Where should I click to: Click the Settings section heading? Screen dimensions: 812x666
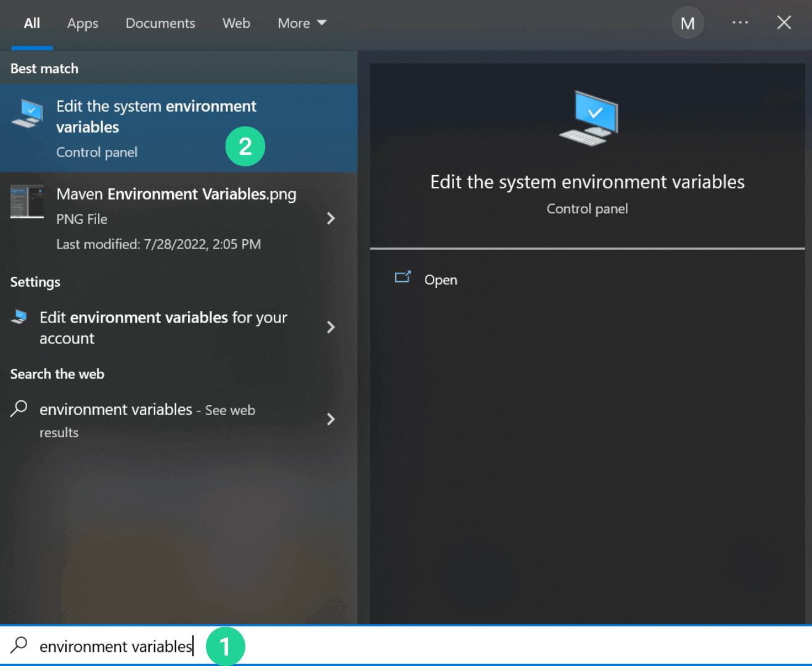35,282
